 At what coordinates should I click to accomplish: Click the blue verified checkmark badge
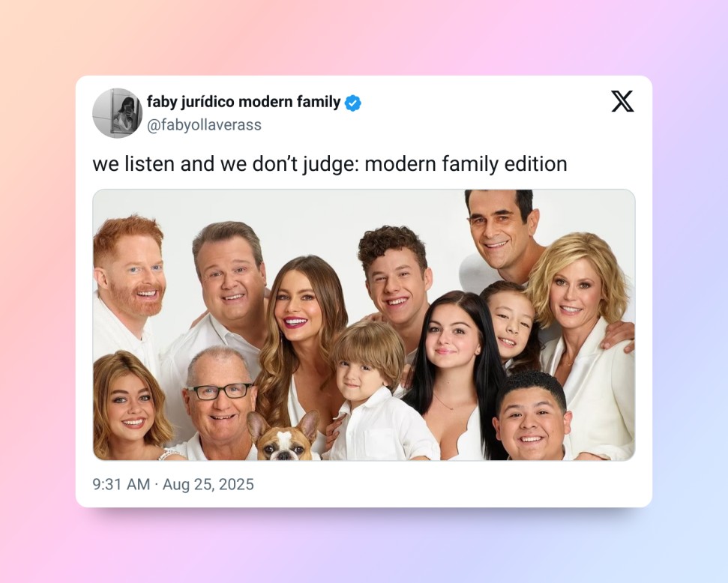click(353, 103)
